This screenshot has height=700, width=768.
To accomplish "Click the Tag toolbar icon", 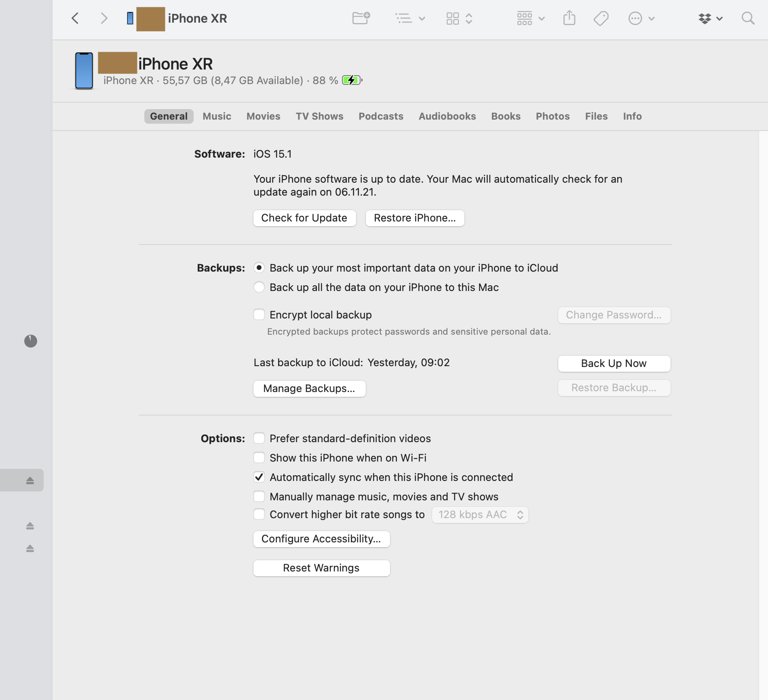I will click(601, 18).
